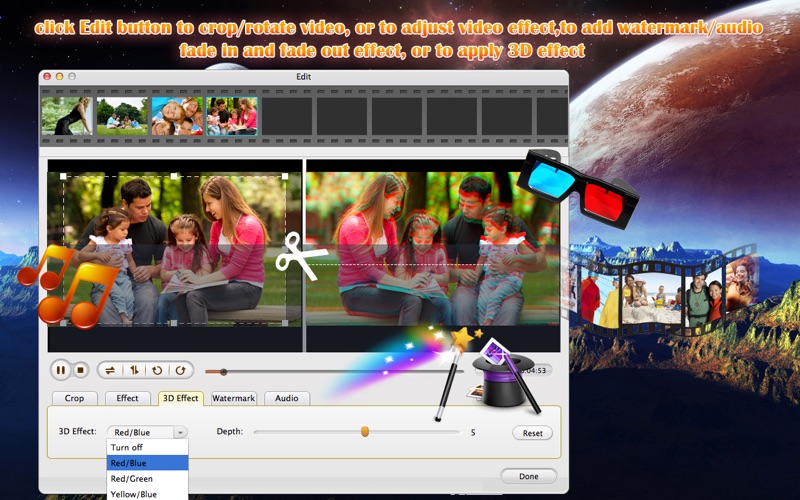
Task: Switch to the Effect tab
Action: pos(128,398)
